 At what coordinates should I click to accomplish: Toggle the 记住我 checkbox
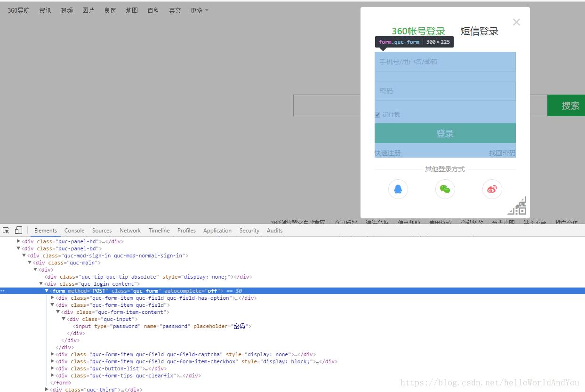point(377,115)
